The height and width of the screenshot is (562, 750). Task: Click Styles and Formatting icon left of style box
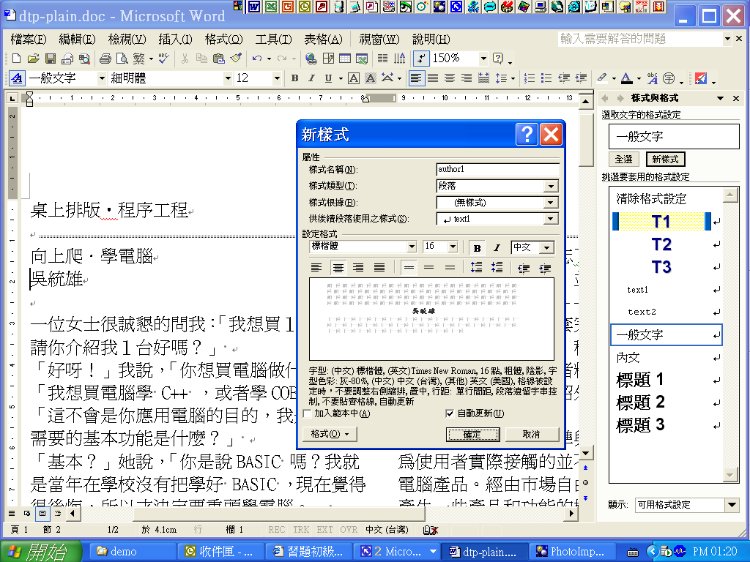17,78
